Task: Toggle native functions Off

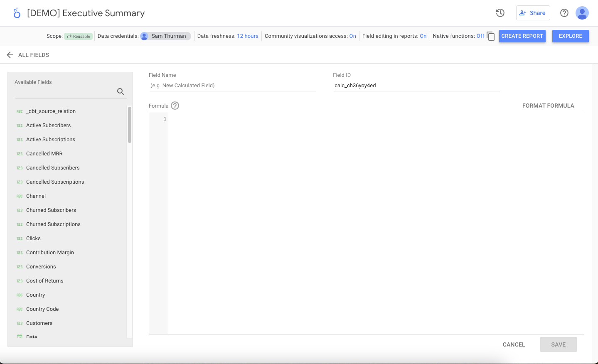Action: click(x=480, y=36)
